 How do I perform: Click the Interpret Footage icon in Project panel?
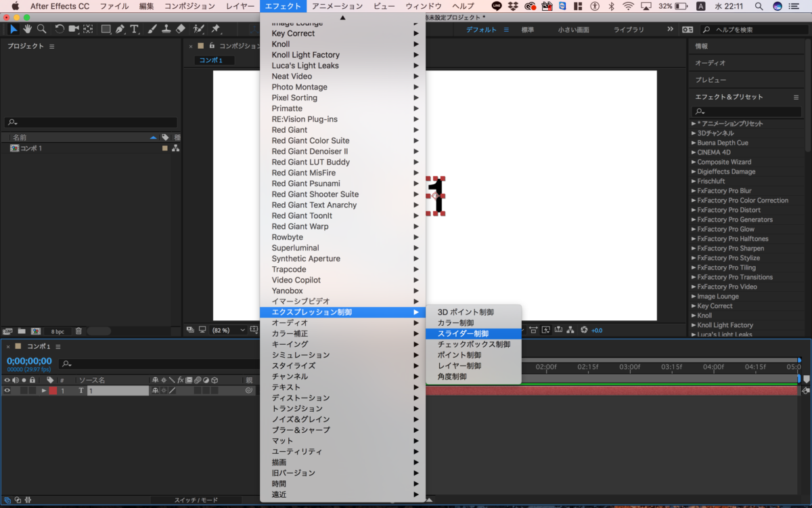tap(8, 331)
